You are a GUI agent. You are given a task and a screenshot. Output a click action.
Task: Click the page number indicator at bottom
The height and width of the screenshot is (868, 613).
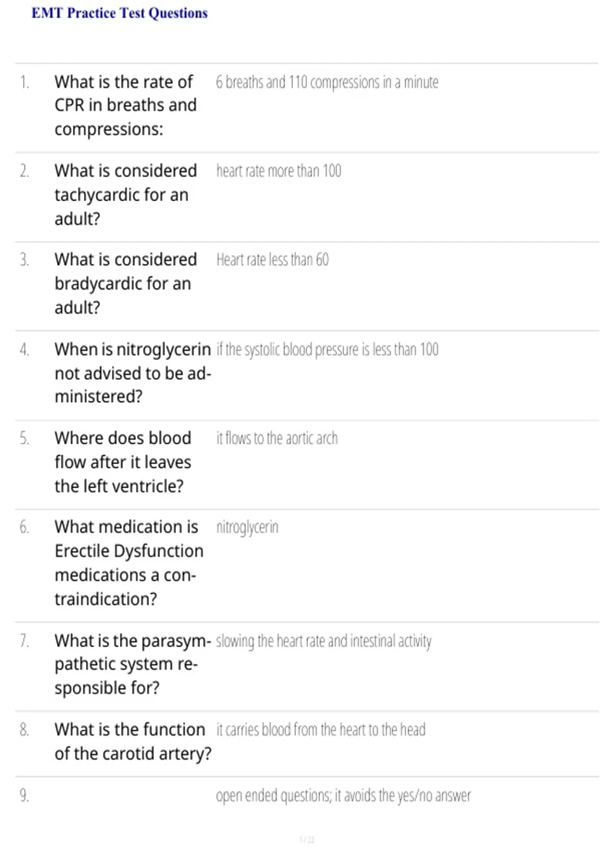point(306,840)
